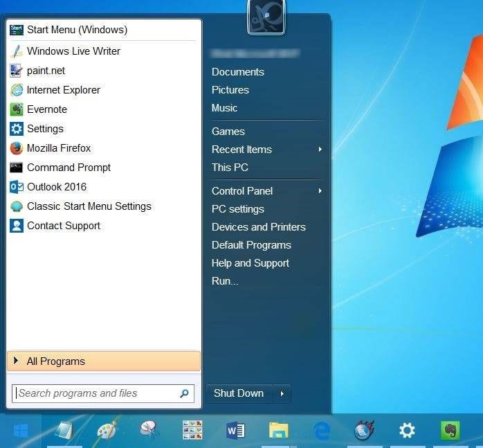Click the Shut Down button
Viewport: 483px width, 448px height.
point(239,394)
